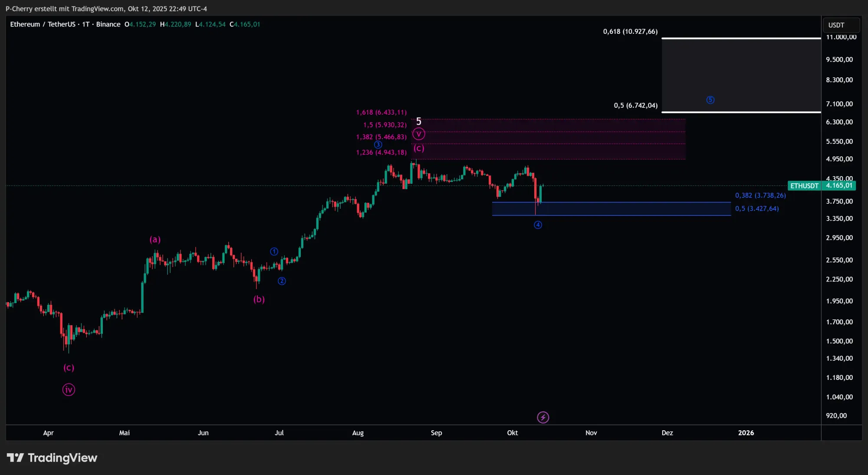The width and height of the screenshot is (868, 475).
Task: Select the blue circled 2 wave marker
Action: [x=282, y=281]
